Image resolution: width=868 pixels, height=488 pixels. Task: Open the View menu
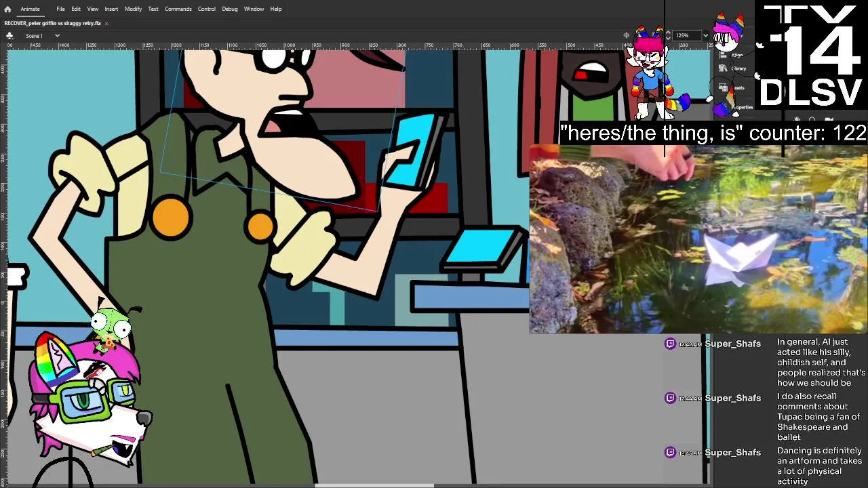[92, 9]
